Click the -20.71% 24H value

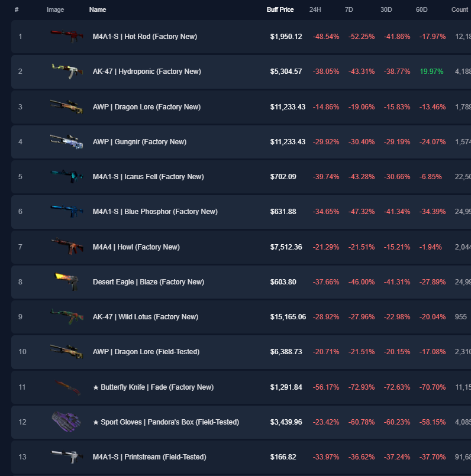tap(326, 352)
